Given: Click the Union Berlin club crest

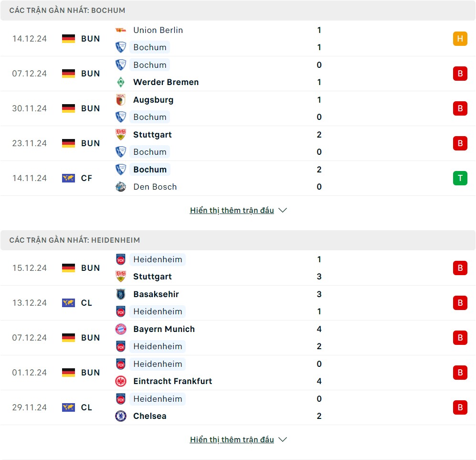Looking at the screenshot, I should [121, 30].
